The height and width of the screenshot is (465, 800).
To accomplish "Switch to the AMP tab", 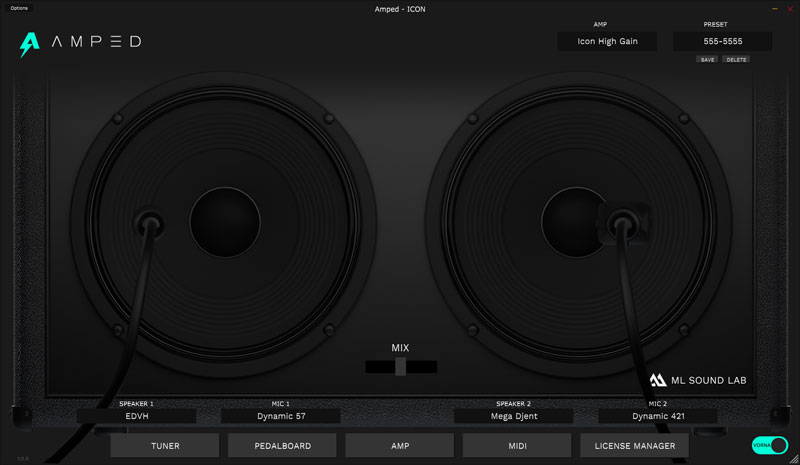I will click(399, 446).
